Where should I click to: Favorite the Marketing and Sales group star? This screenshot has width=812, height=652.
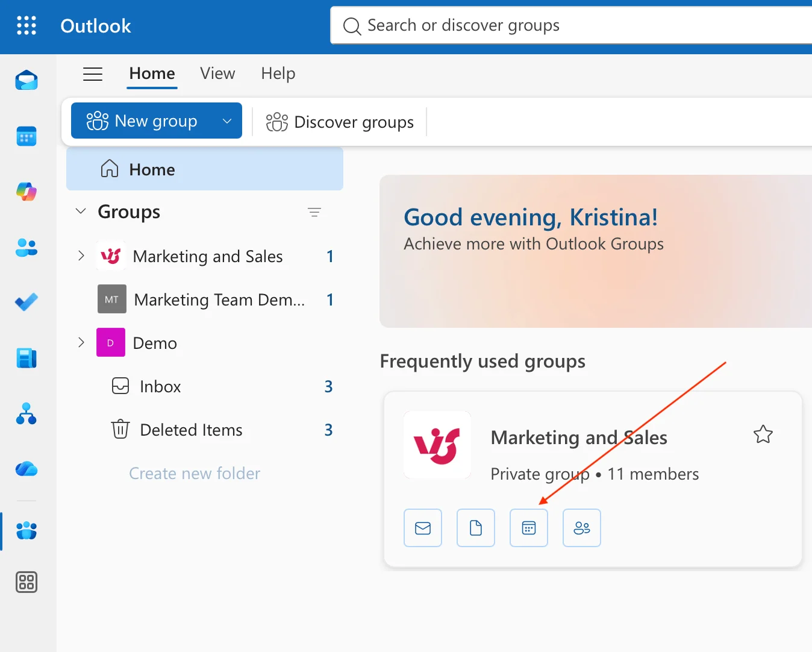coord(763,434)
